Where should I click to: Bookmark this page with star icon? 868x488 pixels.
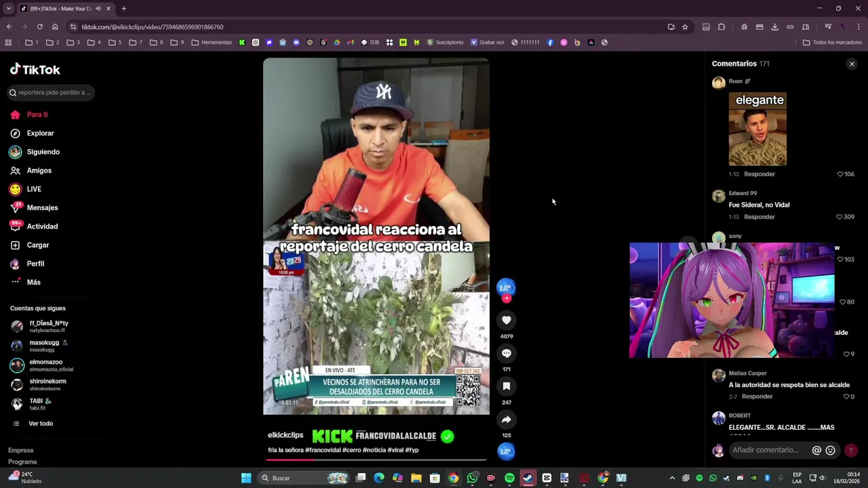[x=685, y=27]
